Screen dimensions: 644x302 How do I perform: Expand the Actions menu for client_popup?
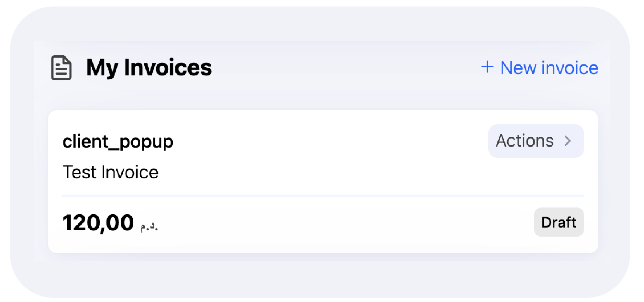536,141
